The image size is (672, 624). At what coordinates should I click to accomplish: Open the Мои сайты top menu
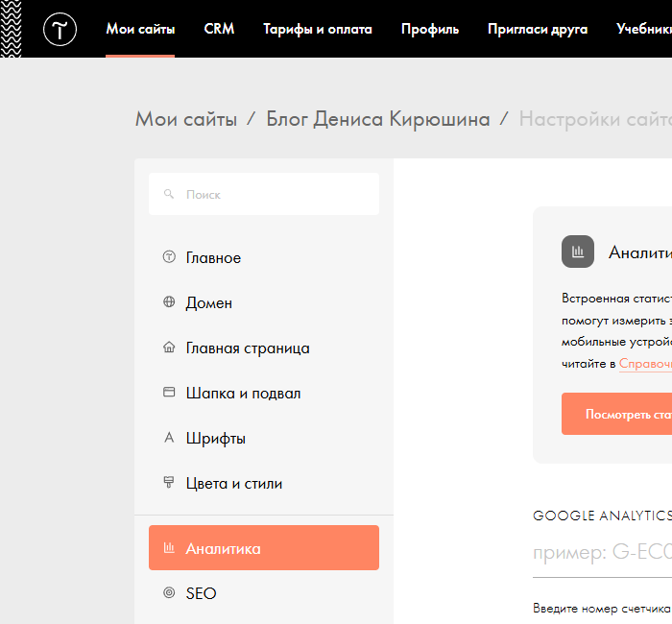coord(140,29)
